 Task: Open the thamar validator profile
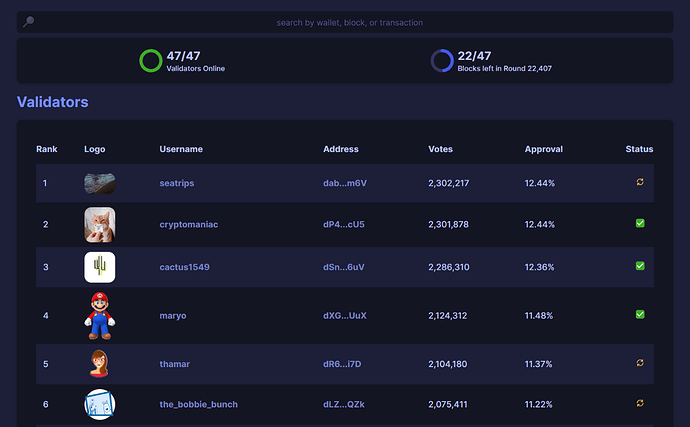click(174, 364)
